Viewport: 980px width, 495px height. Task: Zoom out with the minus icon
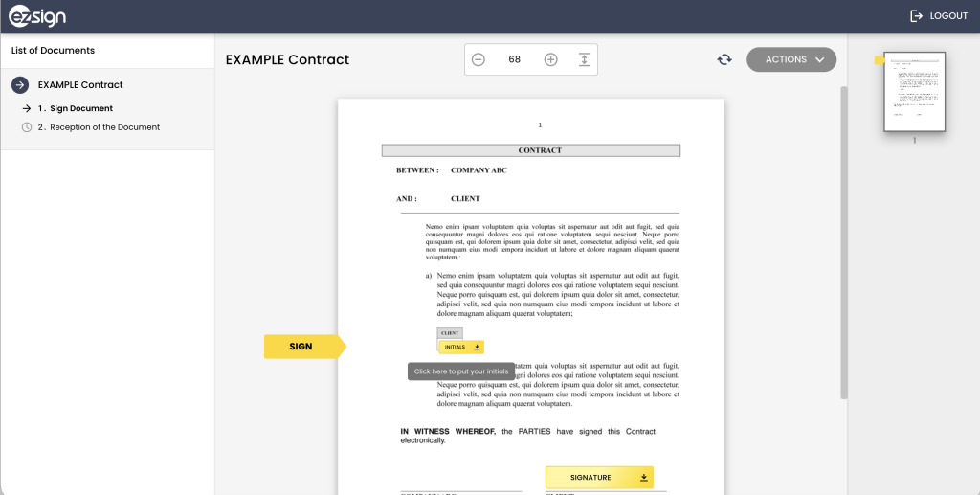479,59
